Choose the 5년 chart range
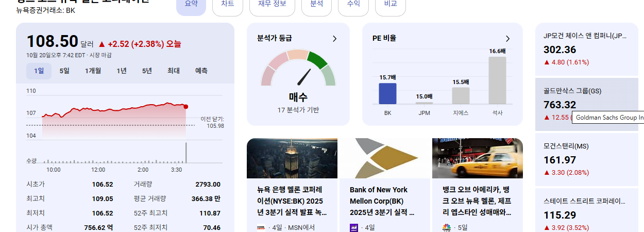 (147, 71)
